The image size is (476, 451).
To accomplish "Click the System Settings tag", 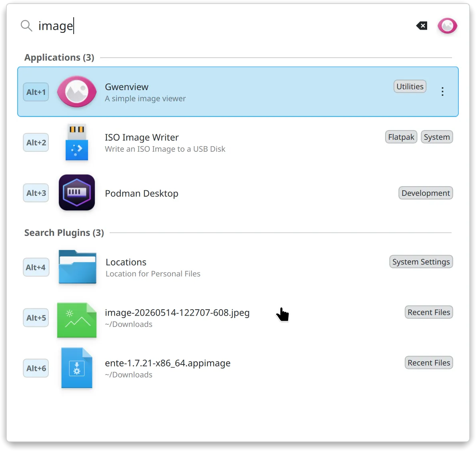I will 421,262.
